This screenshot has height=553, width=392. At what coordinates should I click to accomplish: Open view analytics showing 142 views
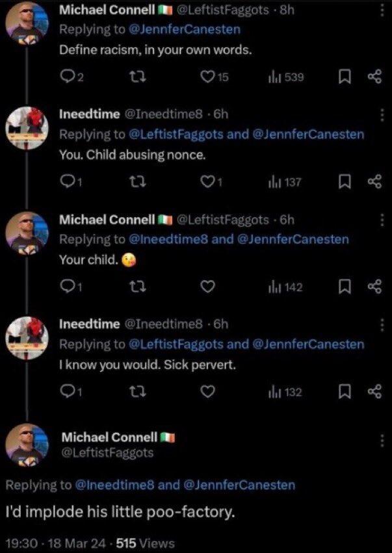pos(285,287)
